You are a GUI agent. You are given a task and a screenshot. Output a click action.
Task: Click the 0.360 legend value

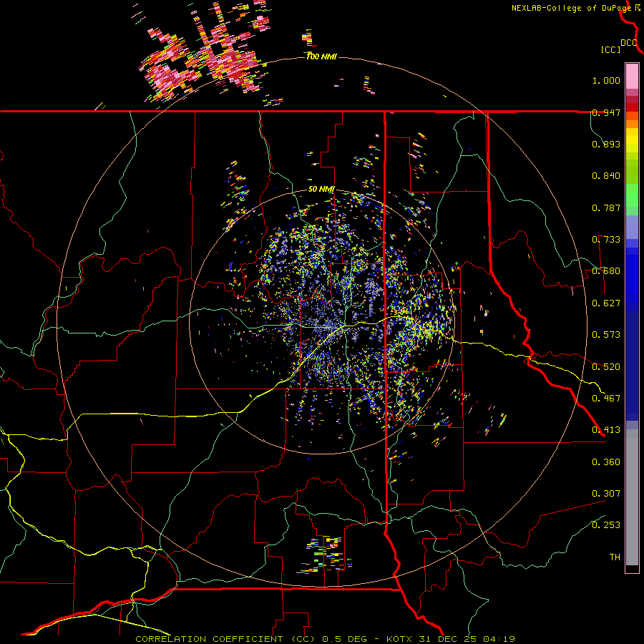point(606,462)
